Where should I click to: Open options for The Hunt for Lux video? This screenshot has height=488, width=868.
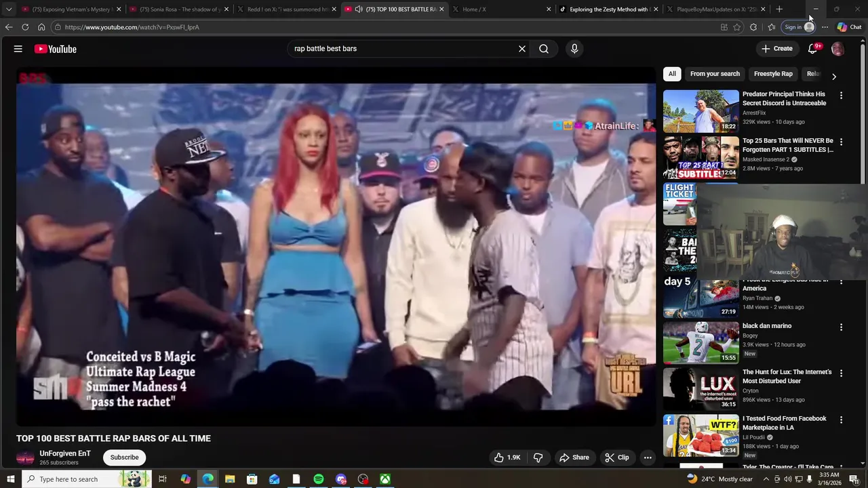pos(841,373)
